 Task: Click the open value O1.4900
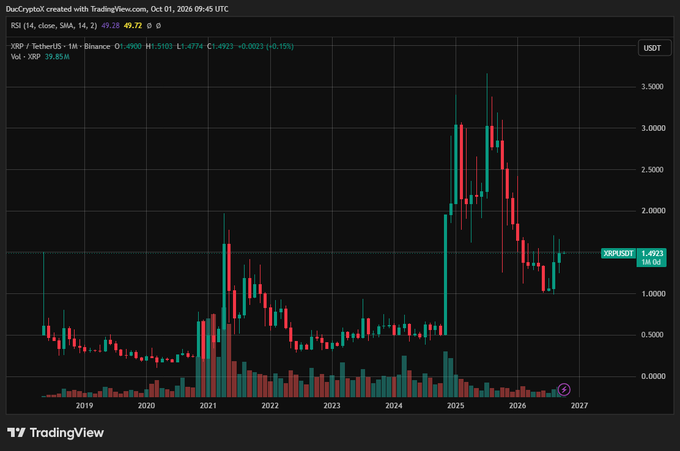click(128, 46)
